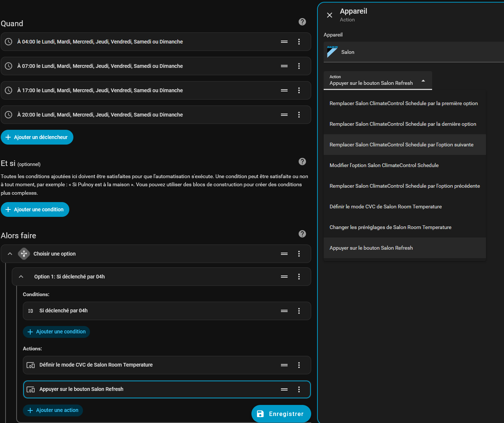The width and height of the screenshot is (504, 423).
Task: Close the Appareil action panel
Action: tap(330, 15)
